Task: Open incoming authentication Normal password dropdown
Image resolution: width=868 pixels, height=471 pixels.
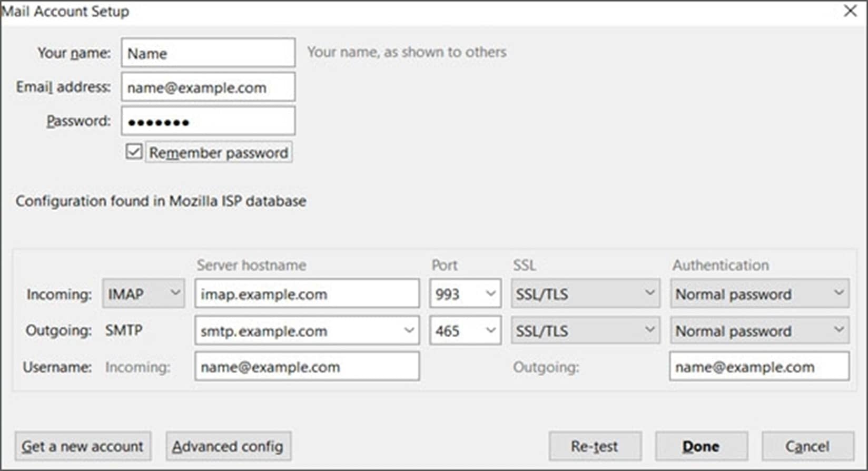Action: click(x=759, y=293)
